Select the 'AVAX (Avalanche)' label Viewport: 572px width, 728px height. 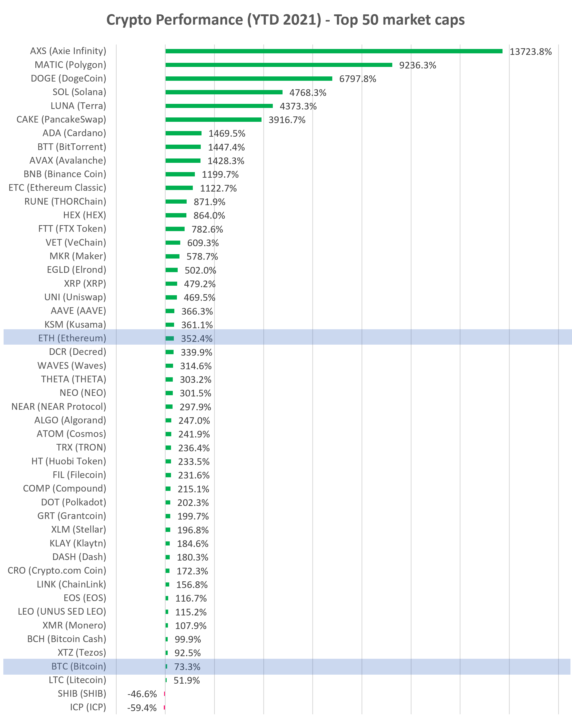pos(68,161)
